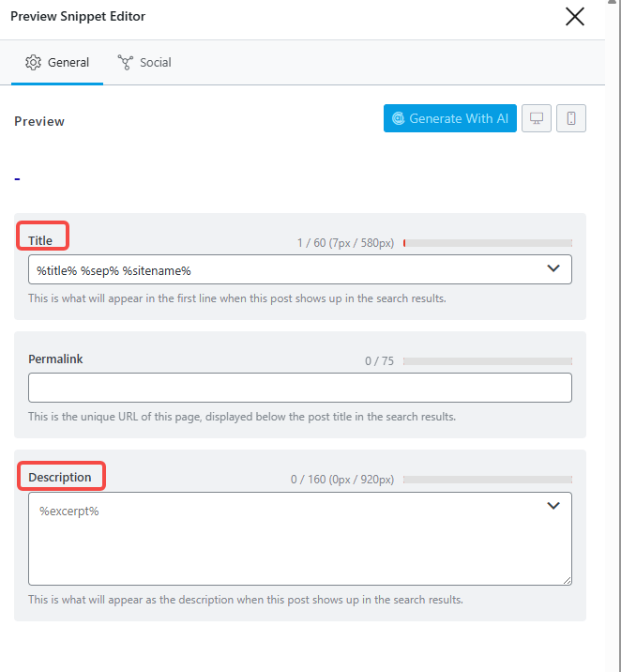Focus the empty Permalink input field
621x672 pixels.
pyautogui.click(x=299, y=388)
